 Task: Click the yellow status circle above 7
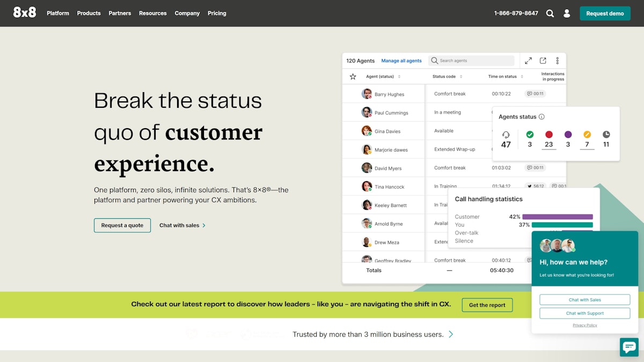click(x=587, y=135)
